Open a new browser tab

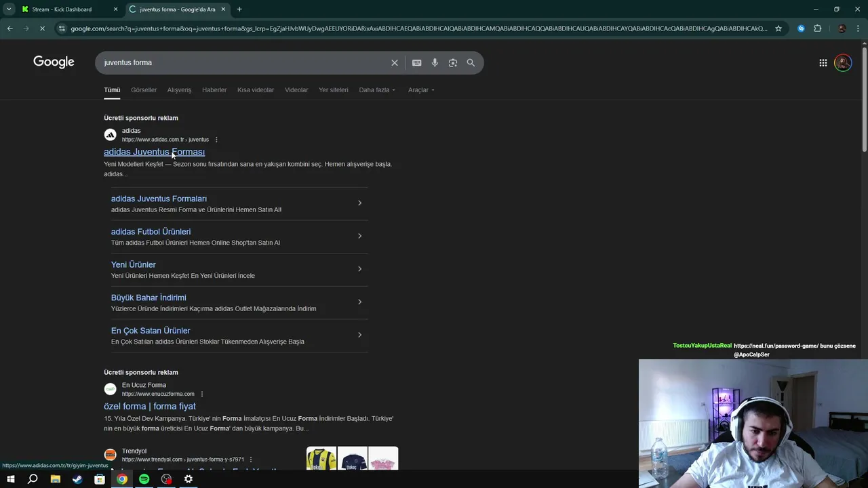(239, 9)
